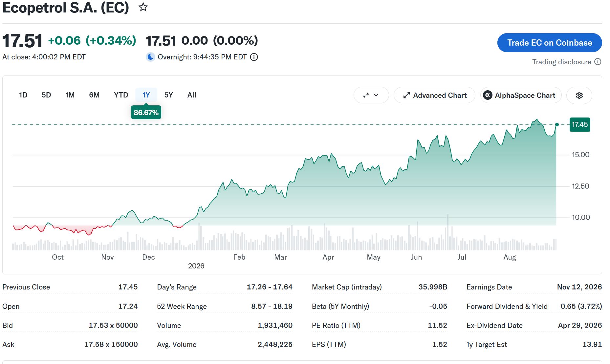Screen dimensions: 610x364
Task: Click the AlphaSpace logo icon
Action: [x=488, y=95]
